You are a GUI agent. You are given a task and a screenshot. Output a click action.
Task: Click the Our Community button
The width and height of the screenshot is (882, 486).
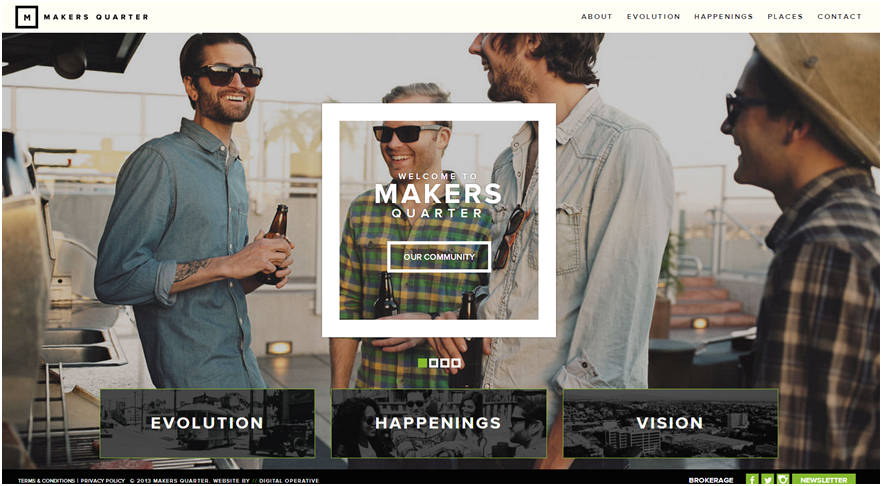[439, 257]
